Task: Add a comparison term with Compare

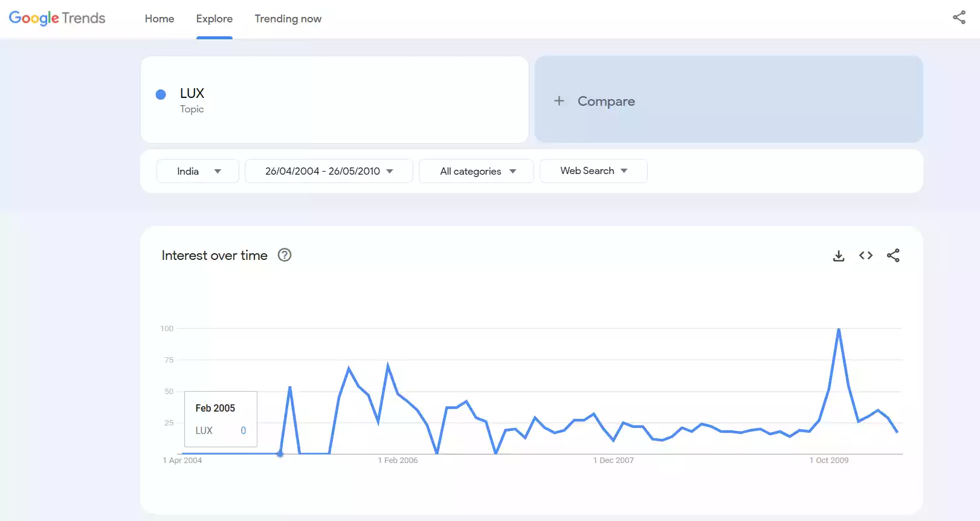Action: [729, 100]
